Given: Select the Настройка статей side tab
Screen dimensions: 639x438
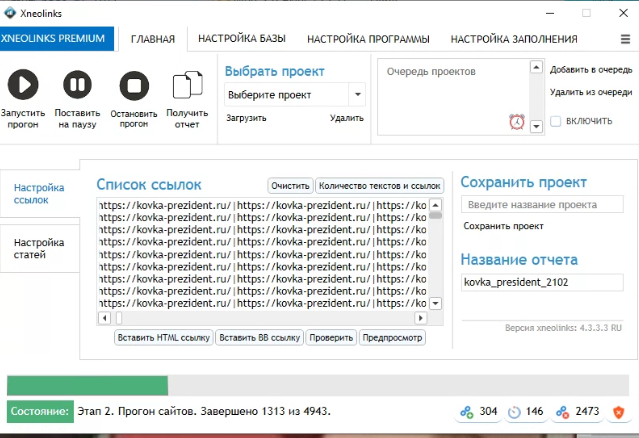Looking at the screenshot, I should (x=39, y=249).
